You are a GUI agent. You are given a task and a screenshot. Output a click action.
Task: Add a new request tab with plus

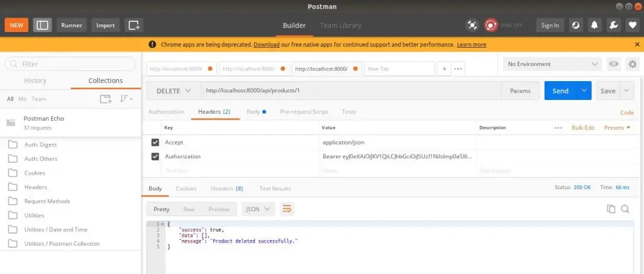pos(444,69)
